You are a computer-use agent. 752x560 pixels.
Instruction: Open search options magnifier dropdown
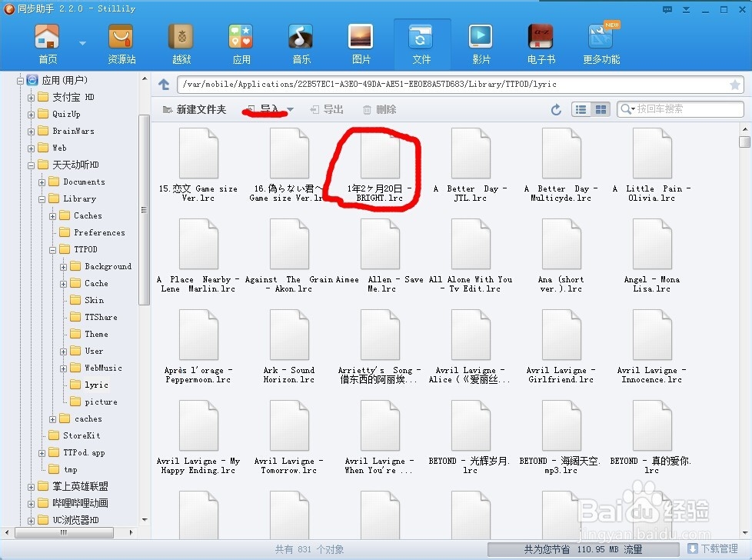[627, 109]
